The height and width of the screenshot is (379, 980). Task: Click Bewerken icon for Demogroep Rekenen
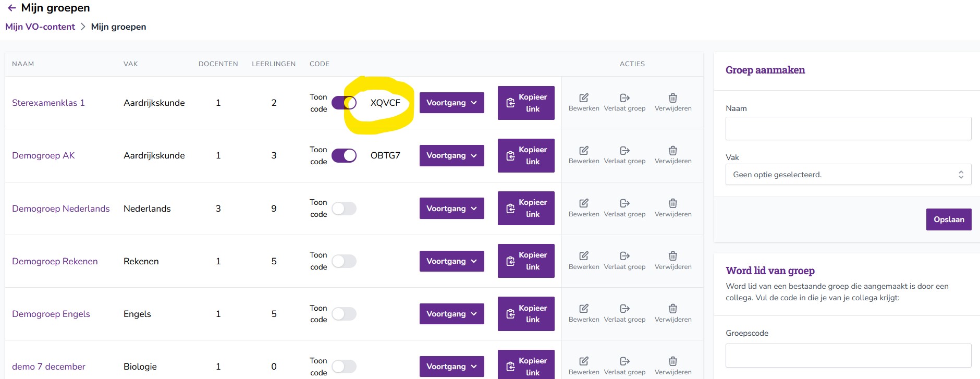click(x=584, y=256)
